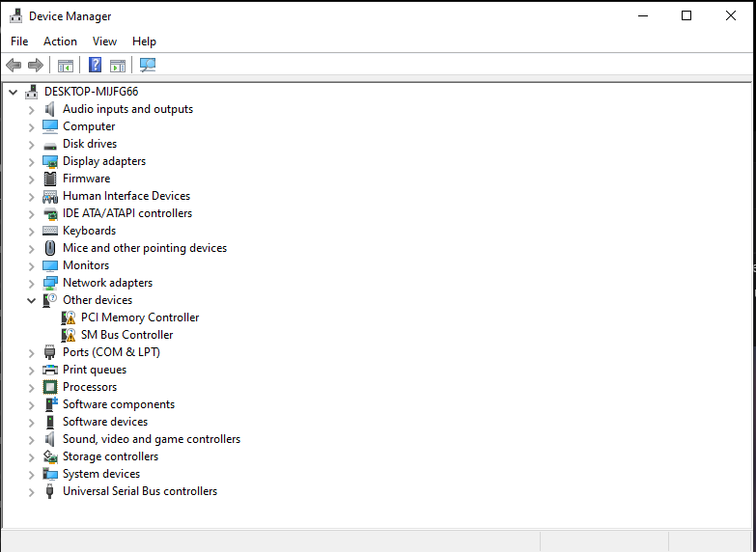
Task: Click SM Bus Controller warning icon
Action: coord(69,335)
